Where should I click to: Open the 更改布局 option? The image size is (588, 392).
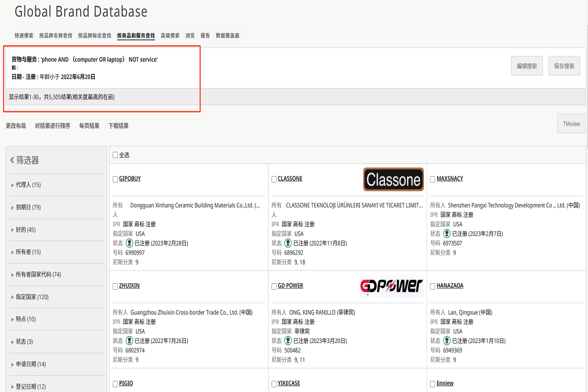click(16, 126)
